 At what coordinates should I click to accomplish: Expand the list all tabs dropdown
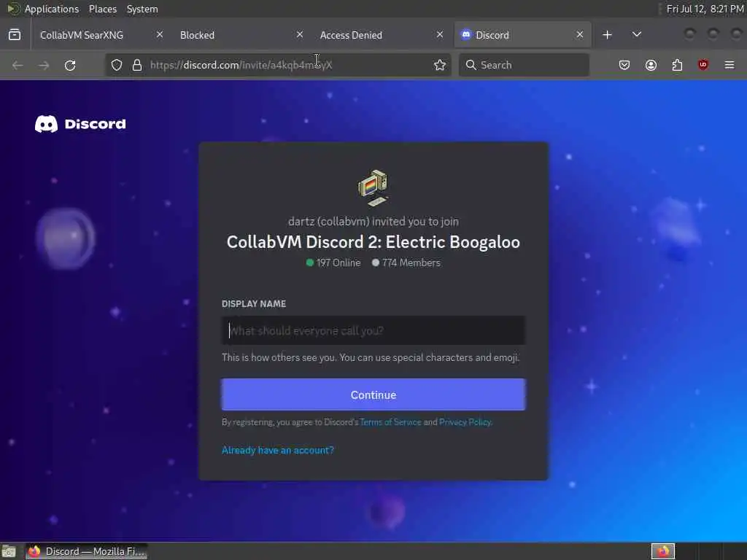636,35
